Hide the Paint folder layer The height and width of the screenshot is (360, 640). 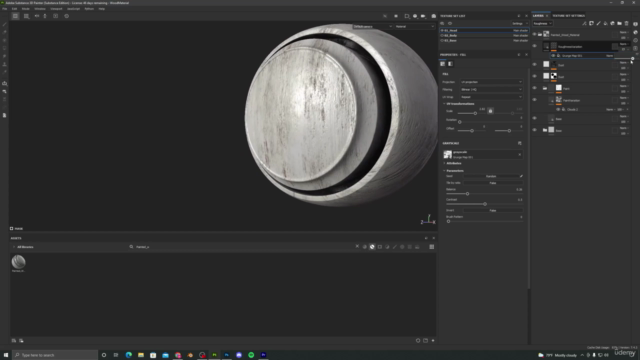534,88
